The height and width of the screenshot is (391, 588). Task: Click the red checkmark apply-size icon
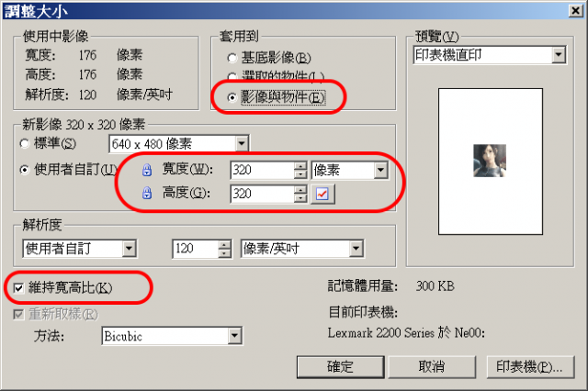(322, 194)
